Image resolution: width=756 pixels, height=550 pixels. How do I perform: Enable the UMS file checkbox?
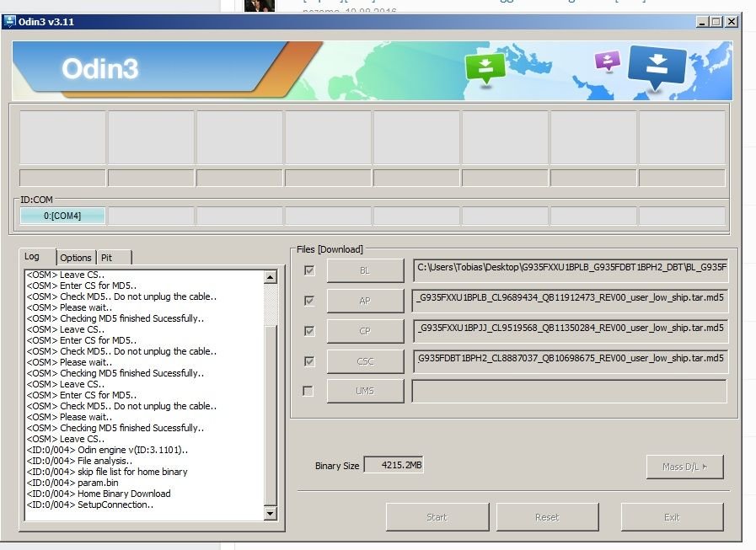tap(308, 391)
